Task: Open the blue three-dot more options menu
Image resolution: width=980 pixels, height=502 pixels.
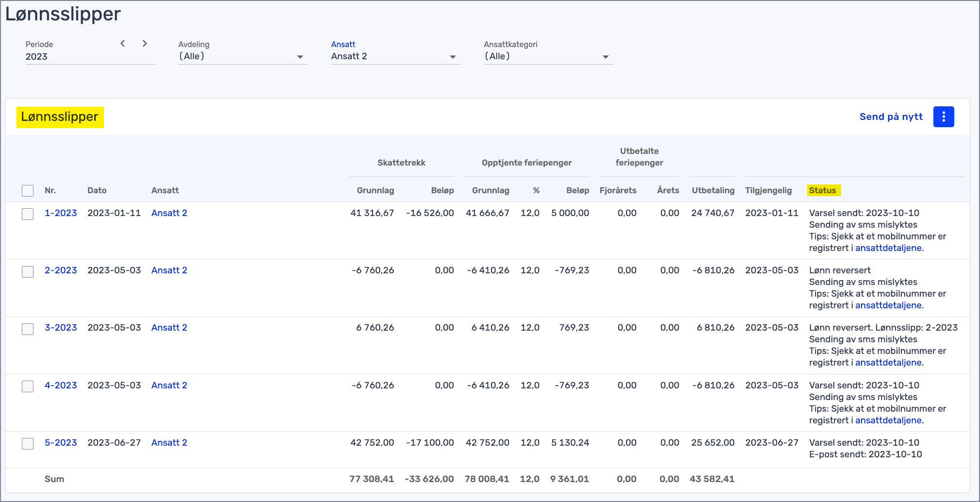Action: click(943, 117)
